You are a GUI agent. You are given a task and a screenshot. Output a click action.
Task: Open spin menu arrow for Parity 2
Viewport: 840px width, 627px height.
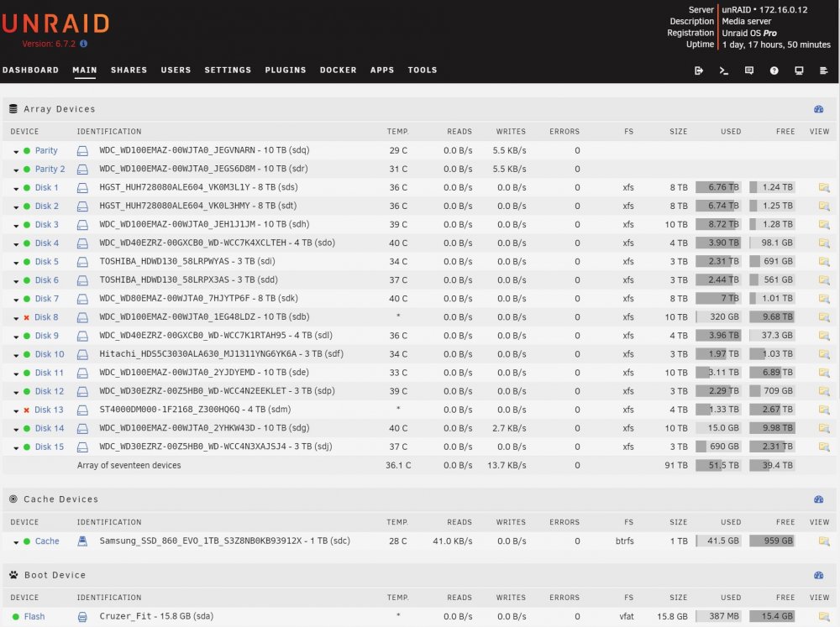pyautogui.click(x=16, y=170)
